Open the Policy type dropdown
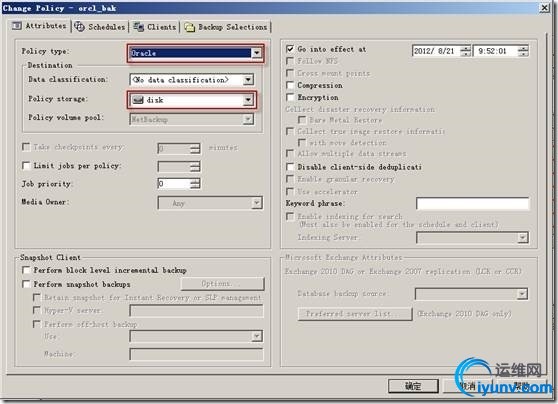558x404 pixels. 256,53
